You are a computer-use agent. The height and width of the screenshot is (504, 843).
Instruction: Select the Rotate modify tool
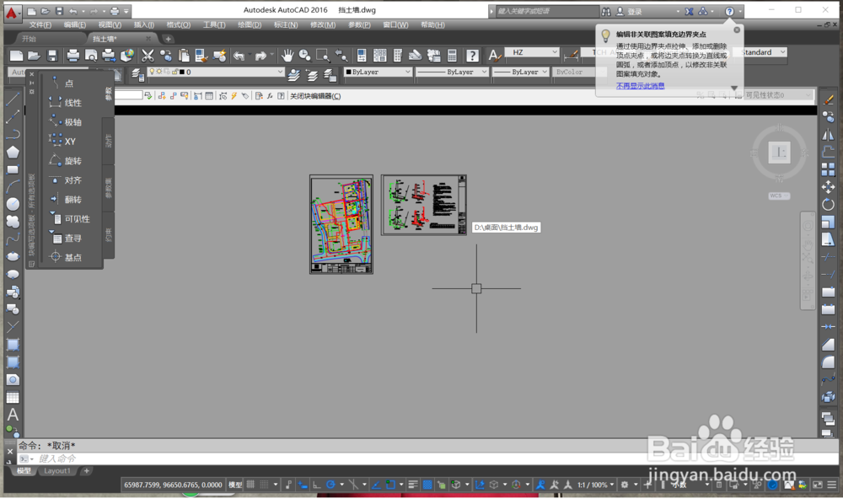click(x=828, y=204)
